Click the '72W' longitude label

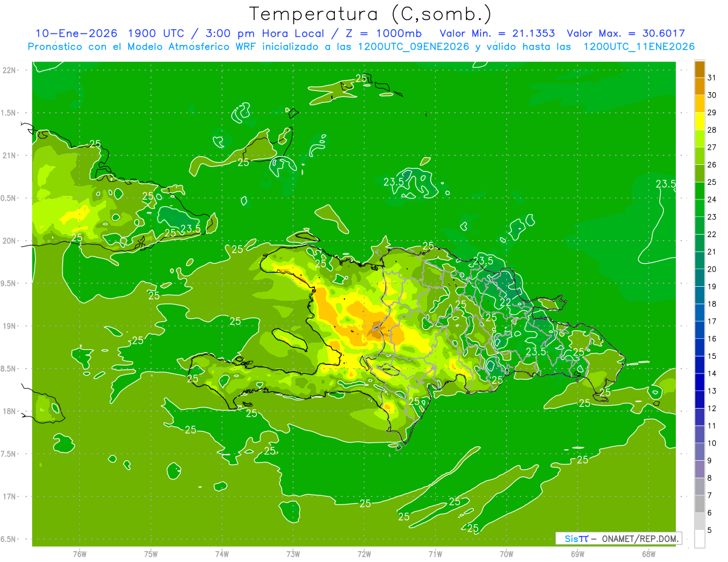[364, 554]
